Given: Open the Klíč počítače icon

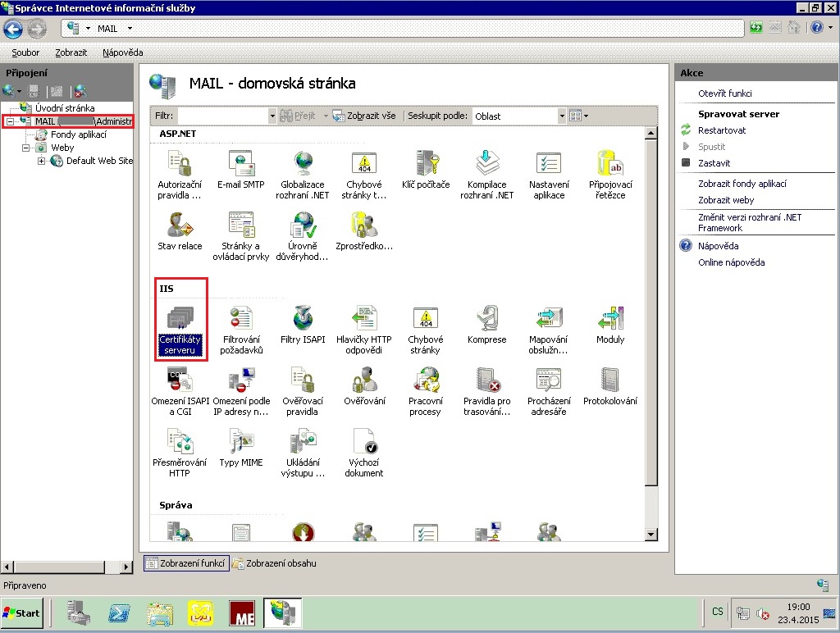Looking at the screenshot, I should click(x=426, y=166).
